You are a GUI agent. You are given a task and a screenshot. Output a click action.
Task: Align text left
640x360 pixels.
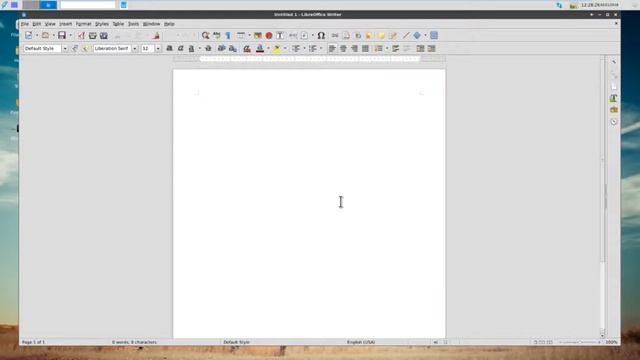(x=332, y=49)
